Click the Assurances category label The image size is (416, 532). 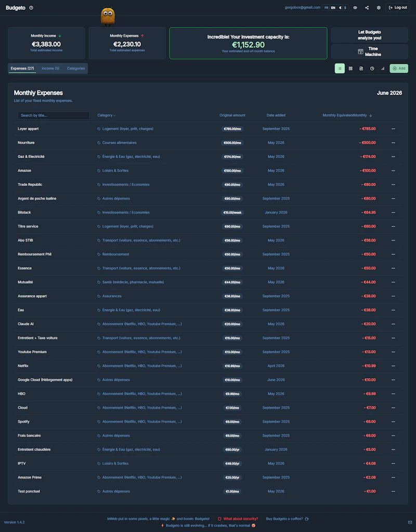[x=112, y=296]
